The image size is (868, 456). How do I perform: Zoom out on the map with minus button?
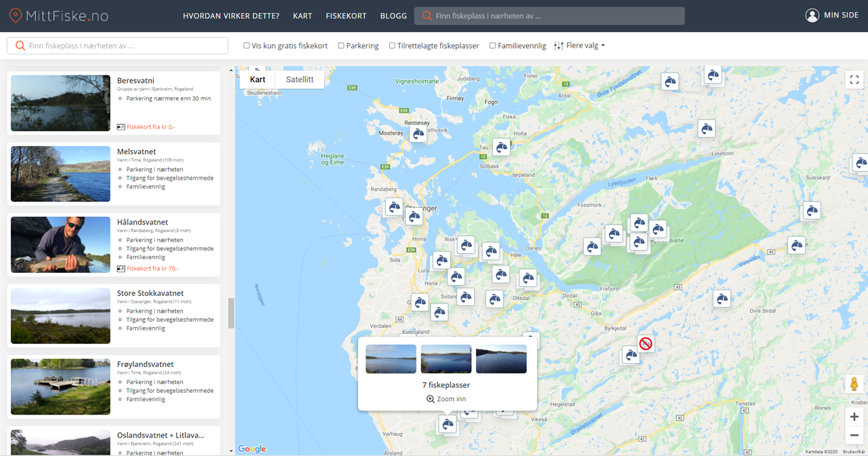(854, 435)
